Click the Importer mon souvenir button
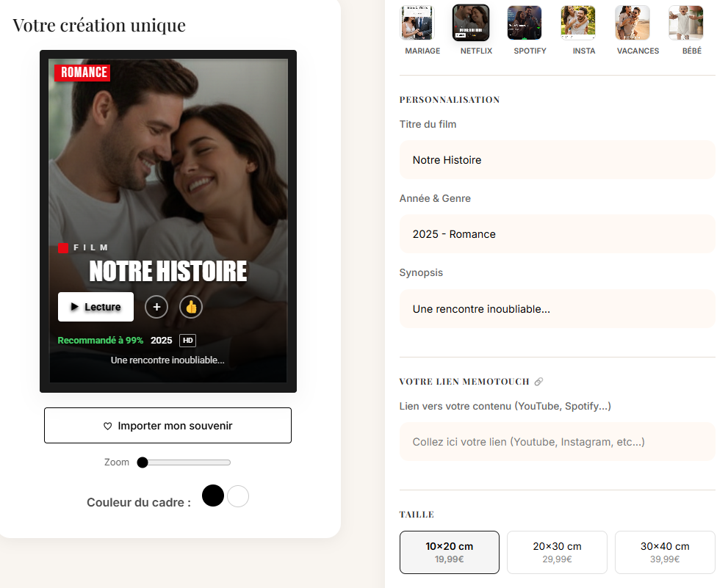Image resolution: width=728 pixels, height=588 pixels. [167, 425]
